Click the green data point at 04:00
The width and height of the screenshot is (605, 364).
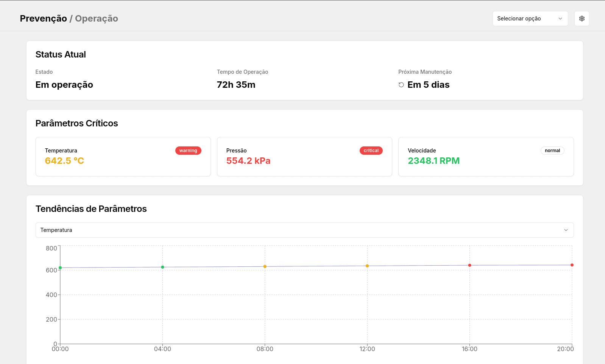(163, 267)
